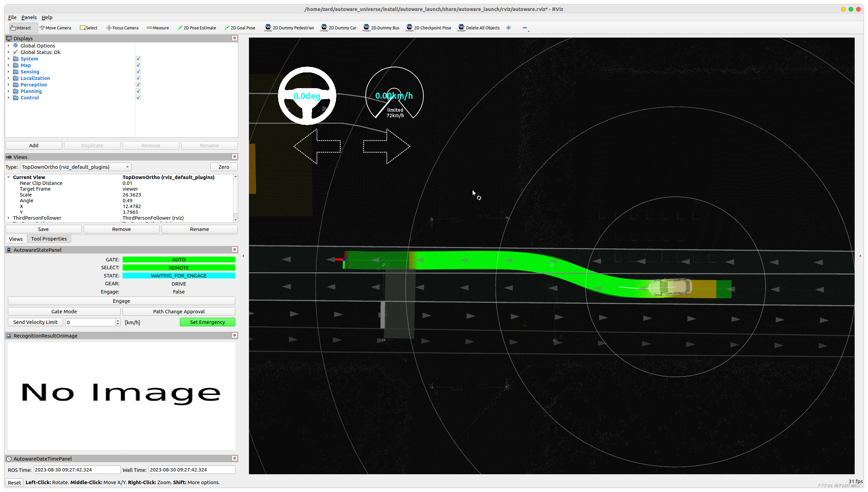Viewport: 868px width, 492px height.
Task: Click the plus icon to add tool
Action: 508,28
